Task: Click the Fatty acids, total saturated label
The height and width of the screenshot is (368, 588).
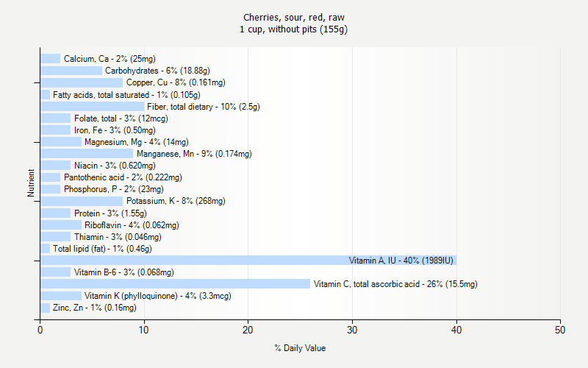Action: click(x=126, y=95)
